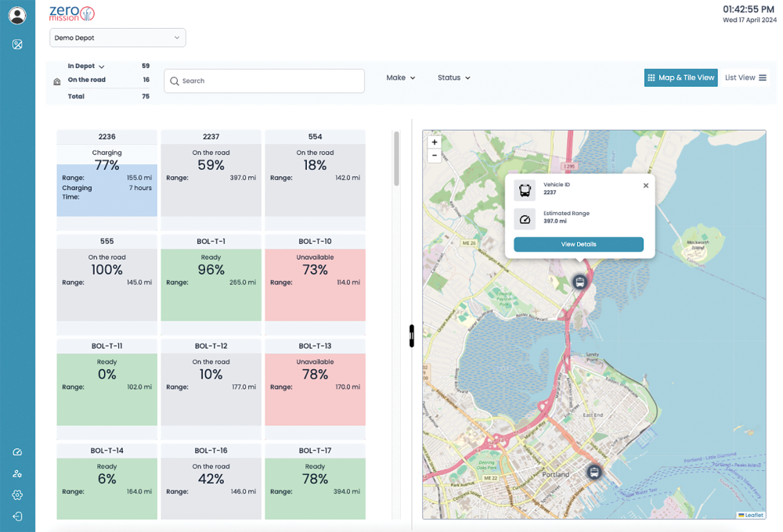Image resolution: width=783 pixels, height=532 pixels.
Task: Click the logout icon in sidebar
Action: pos(17,516)
